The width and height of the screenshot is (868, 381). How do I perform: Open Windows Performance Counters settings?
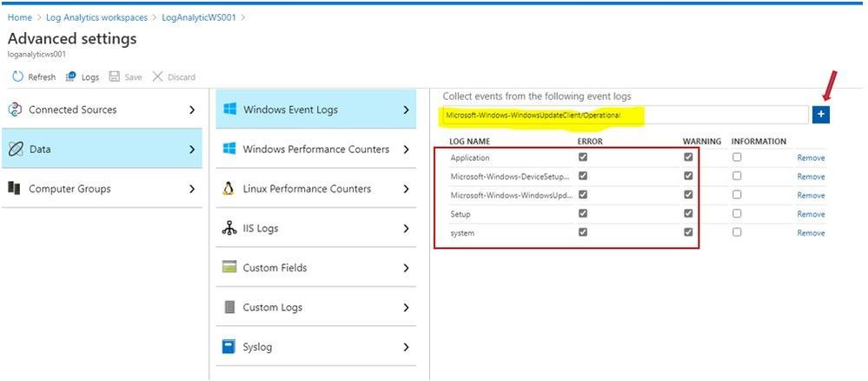(315, 150)
